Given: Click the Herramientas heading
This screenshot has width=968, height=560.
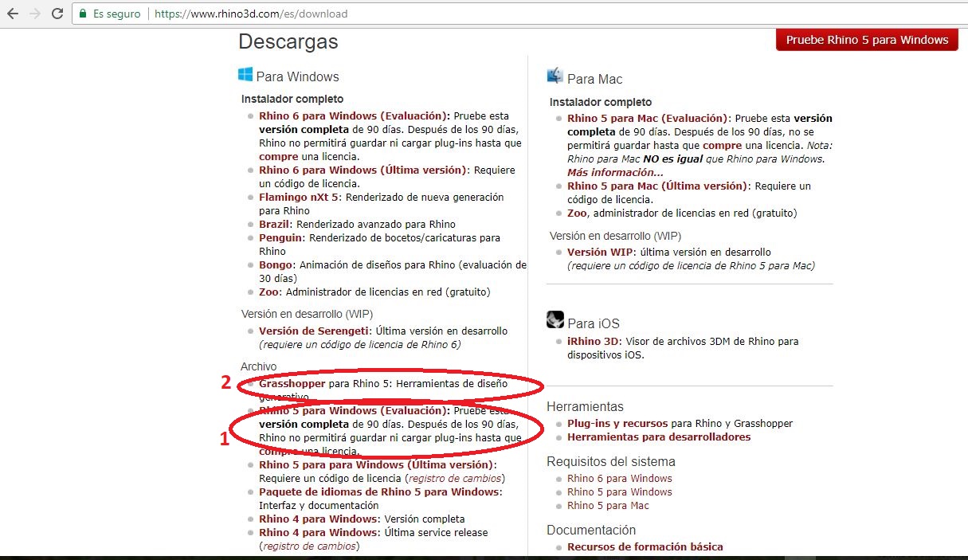Looking at the screenshot, I should [x=585, y=406].
